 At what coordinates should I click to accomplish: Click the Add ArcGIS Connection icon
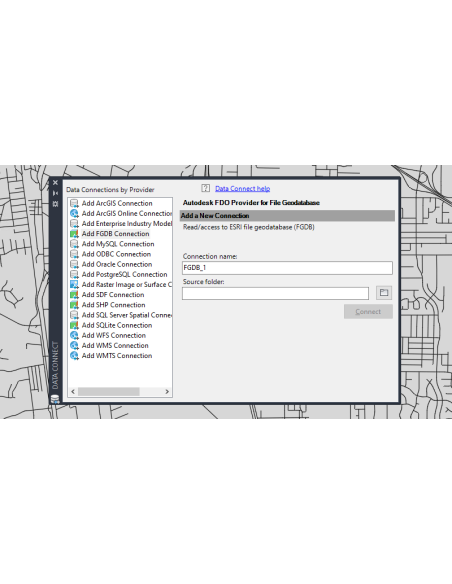click(x=74, y=203)
